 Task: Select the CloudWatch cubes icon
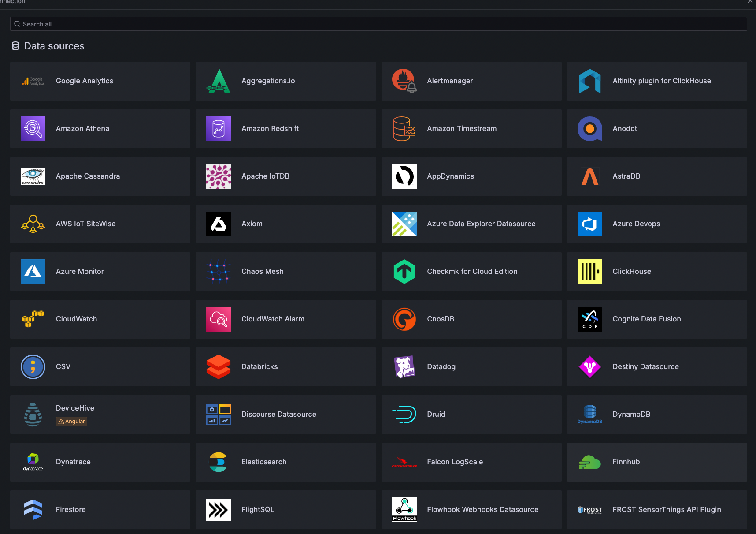[33, 319]
